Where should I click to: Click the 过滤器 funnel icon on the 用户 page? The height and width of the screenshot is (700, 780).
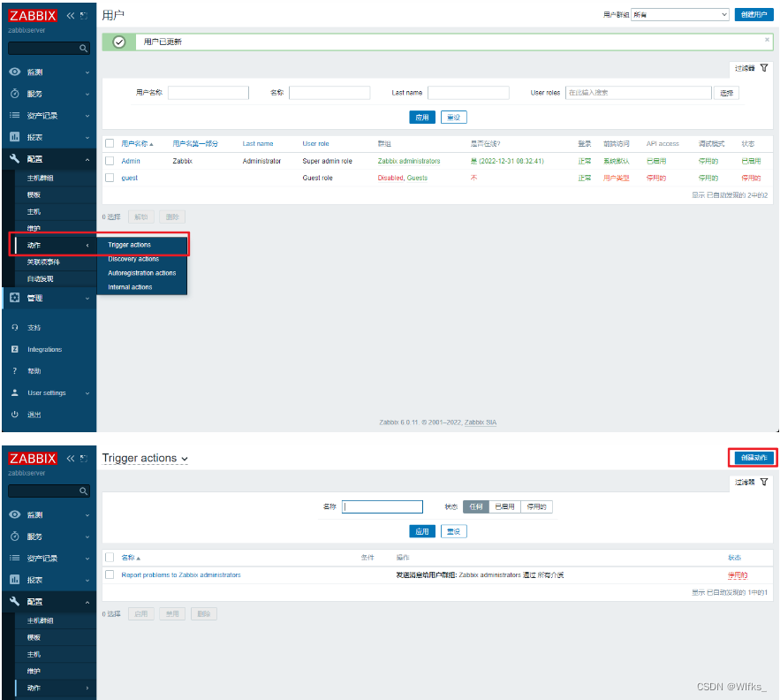(764, 68)
